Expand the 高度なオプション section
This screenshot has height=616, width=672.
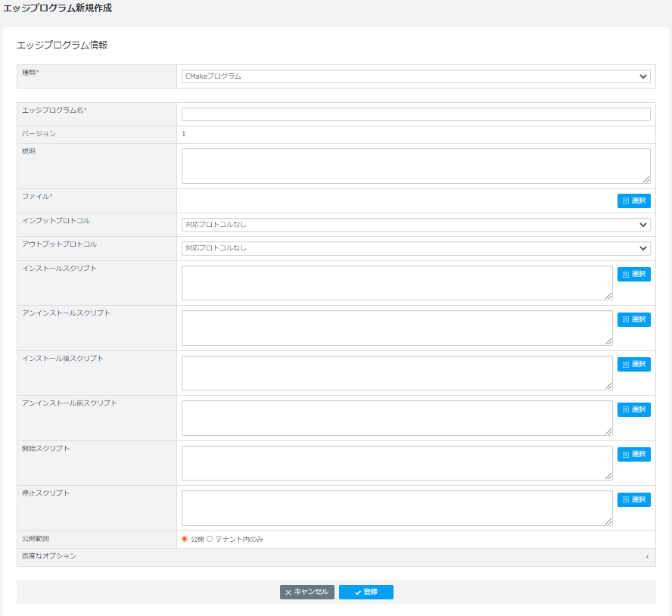click(x=336, y=556)
